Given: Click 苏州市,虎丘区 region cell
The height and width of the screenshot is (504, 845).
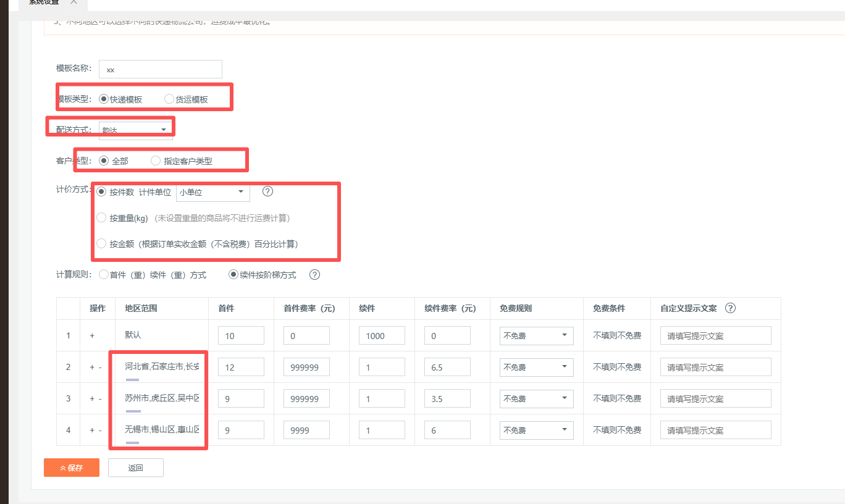Looking at the screenshot, I should [162, 398].
